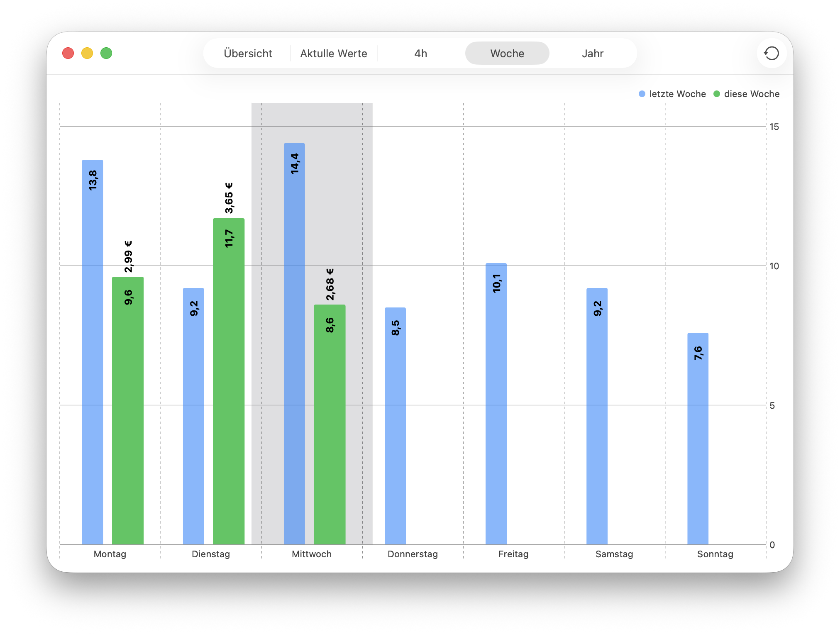840x634 pixels.
Task: Open the Aktulle Werte tab
Action: point(334,54)
